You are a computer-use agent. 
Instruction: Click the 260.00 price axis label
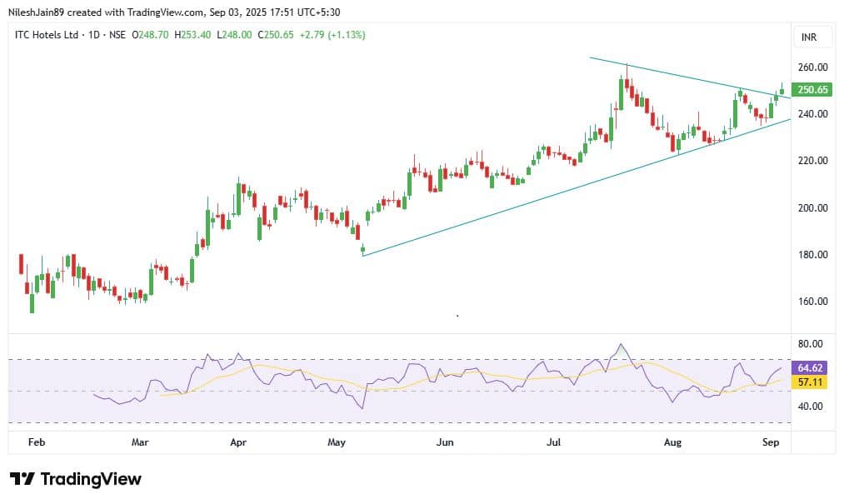coord(813,67)
